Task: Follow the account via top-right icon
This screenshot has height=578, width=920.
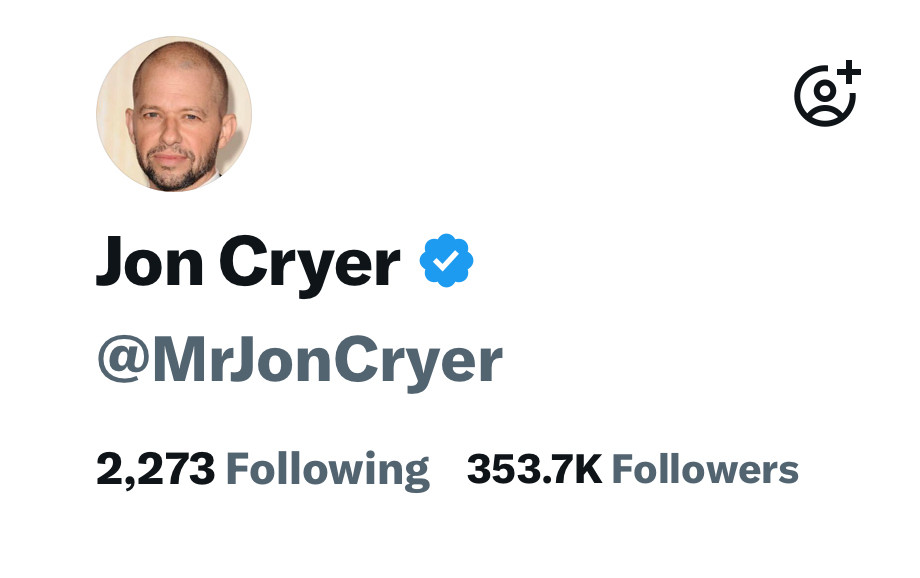Action: click(x=827, y=93)
